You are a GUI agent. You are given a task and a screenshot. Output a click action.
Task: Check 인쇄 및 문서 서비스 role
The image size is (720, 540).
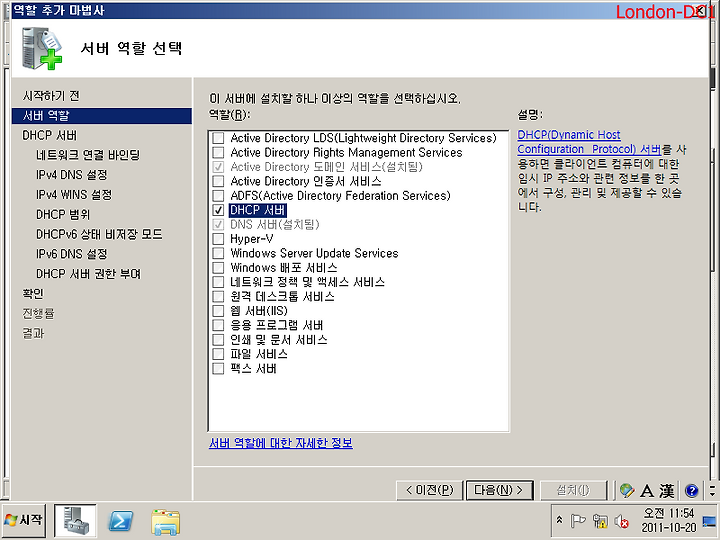pyautogui.click(x=218, y=340)
